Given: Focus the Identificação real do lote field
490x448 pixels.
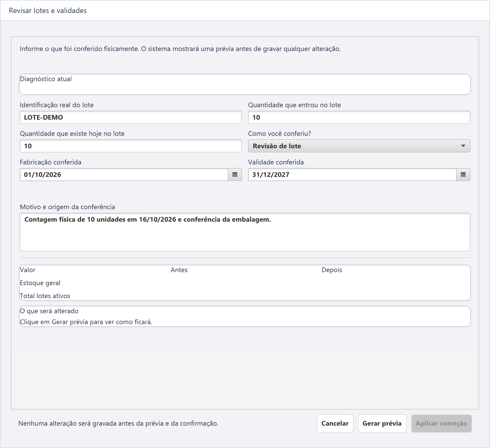Looking at the screenshot, I should click(131, 117).
